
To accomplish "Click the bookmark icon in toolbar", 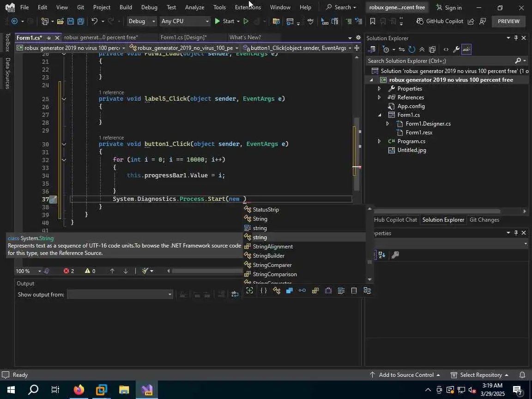I will point(373,21).
